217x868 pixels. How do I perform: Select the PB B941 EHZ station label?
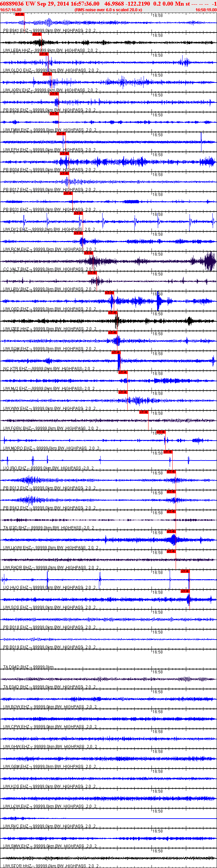tap(50, 30)
